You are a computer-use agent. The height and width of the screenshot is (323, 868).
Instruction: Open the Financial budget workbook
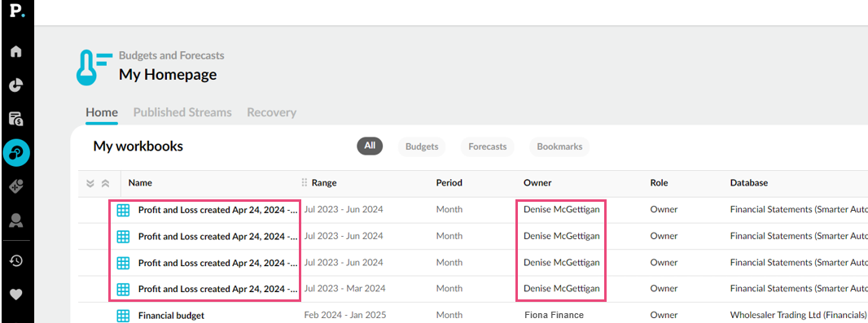tap(171, 315)
